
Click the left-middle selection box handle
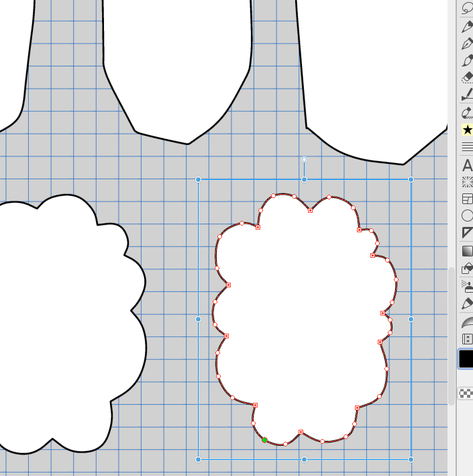[x=198, y=319]
